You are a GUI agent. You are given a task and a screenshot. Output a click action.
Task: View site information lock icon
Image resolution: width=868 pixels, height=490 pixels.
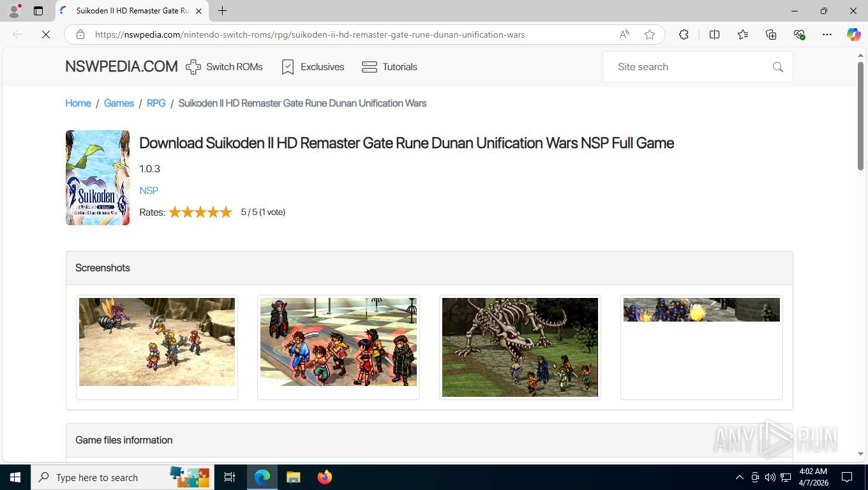(80, 34)
